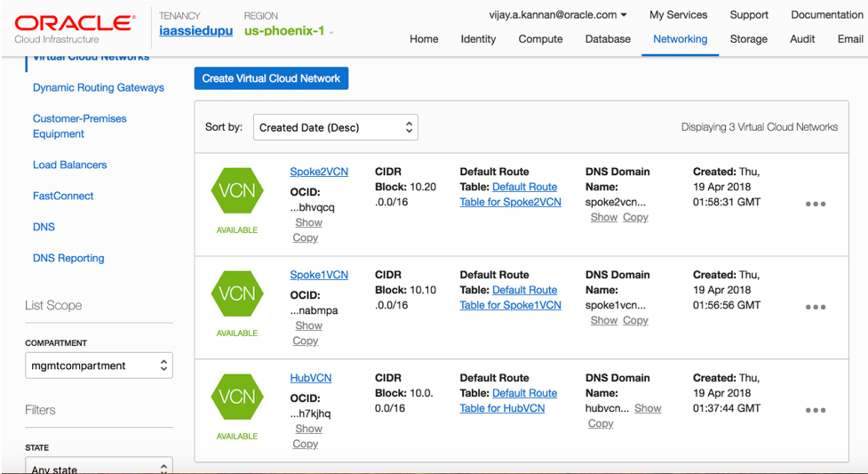
Task: Open the Spoke2VCN network link
Action: [x=319, y=172]
